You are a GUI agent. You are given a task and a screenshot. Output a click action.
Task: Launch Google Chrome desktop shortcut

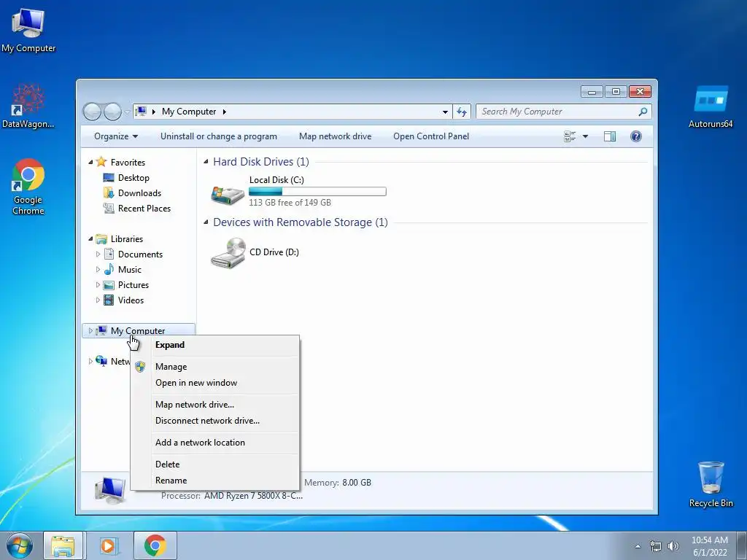28,187
